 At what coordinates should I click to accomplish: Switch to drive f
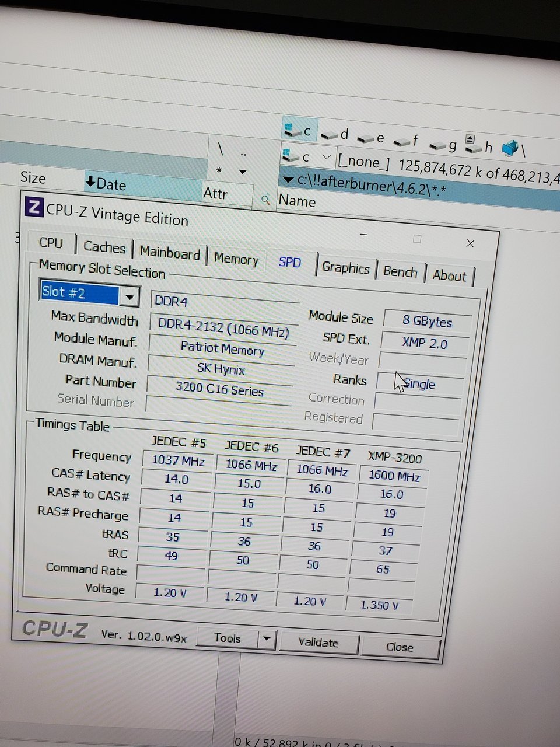pos(407,142)
